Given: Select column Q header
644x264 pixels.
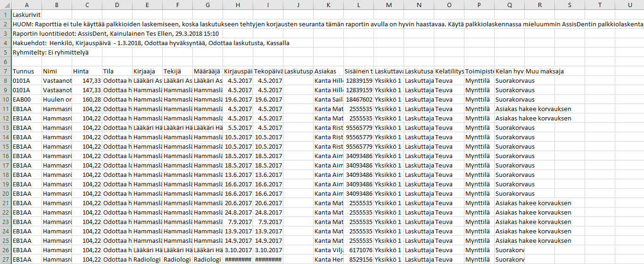Looking at the screenshot, I should point(509,5).
